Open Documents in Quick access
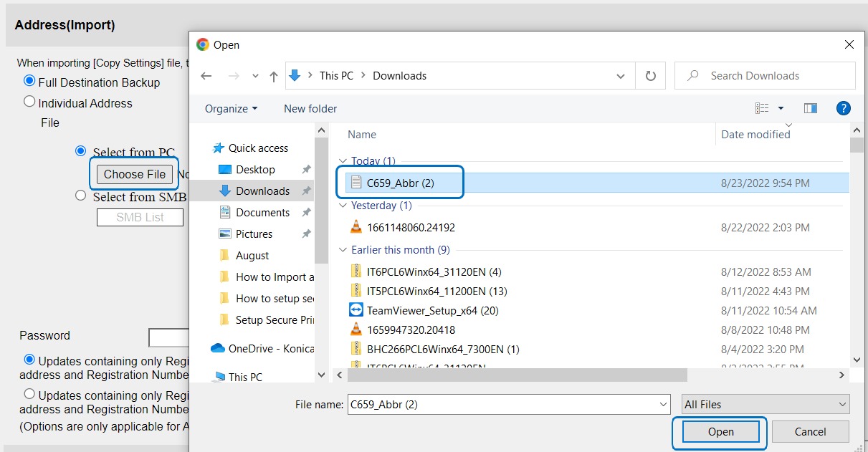The image size is (868, 452). 262,213
